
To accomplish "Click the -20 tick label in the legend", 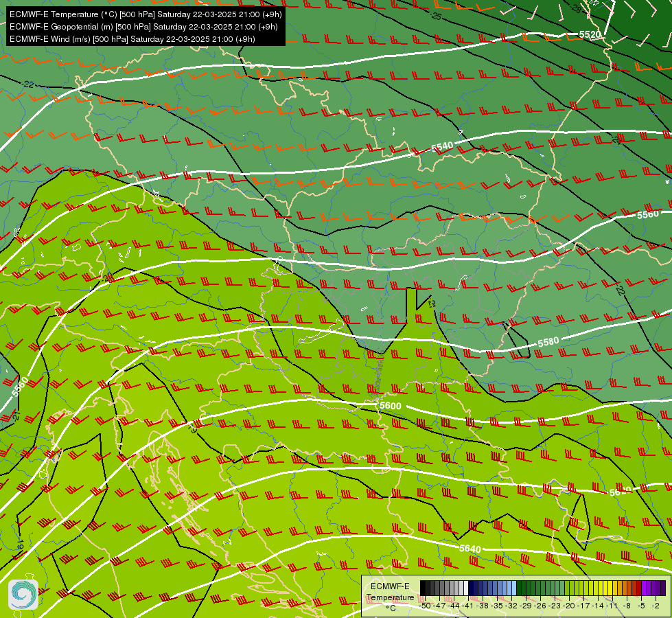I will (569, 606).
